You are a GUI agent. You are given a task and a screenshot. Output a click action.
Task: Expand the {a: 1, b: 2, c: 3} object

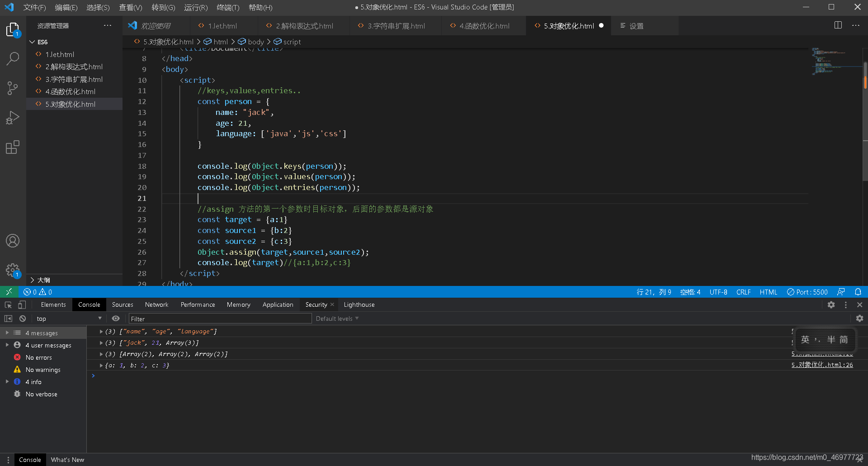[x=101, y=365]
